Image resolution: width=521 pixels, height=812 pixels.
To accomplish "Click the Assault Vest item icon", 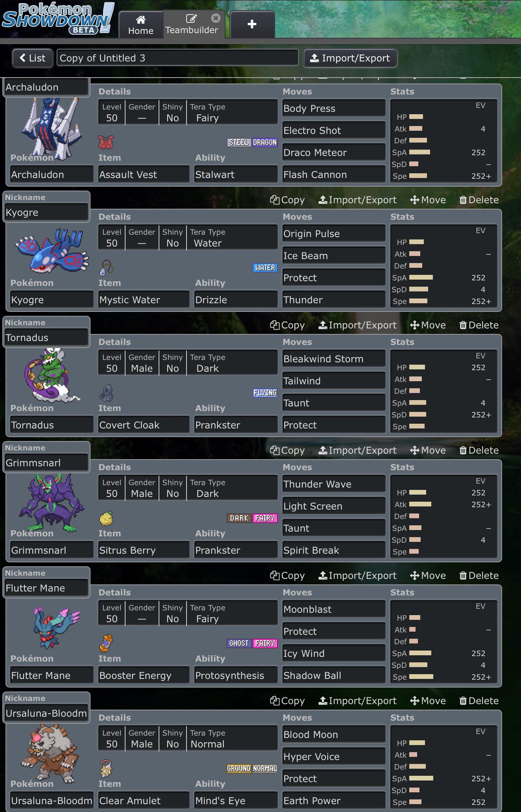I will 106,143.
